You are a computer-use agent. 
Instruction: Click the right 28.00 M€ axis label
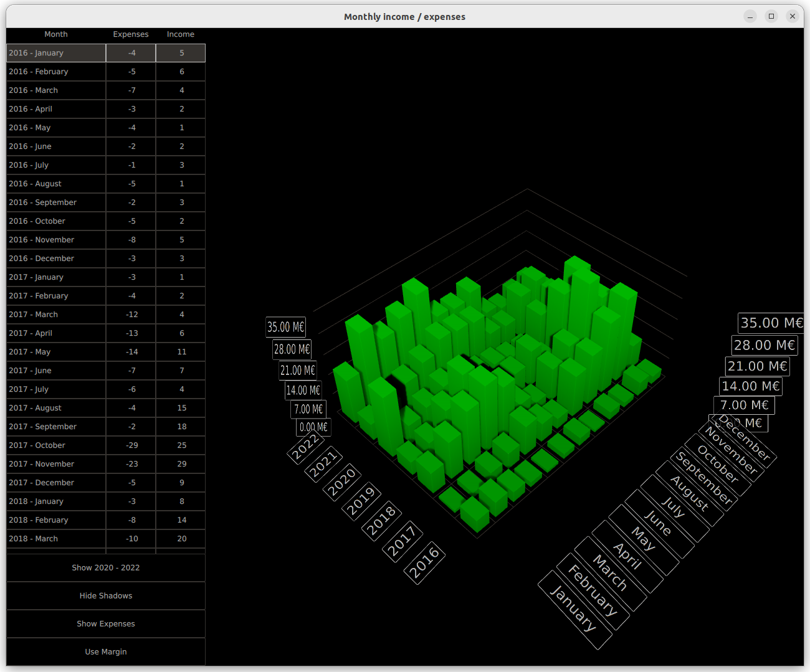pos(765,345)
